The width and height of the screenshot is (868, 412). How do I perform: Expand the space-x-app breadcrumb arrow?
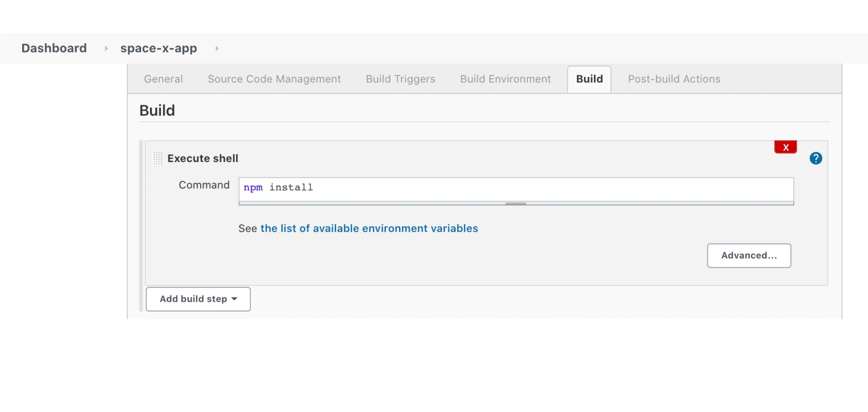coord(217,48)
